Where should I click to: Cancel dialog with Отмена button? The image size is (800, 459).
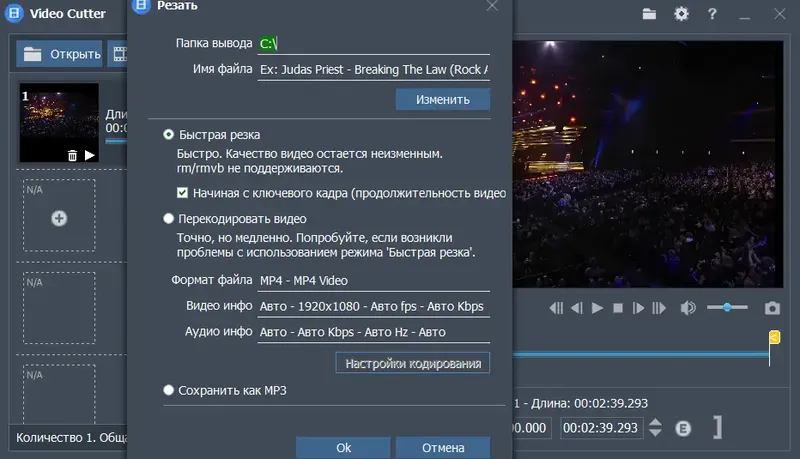click(443, 448)
